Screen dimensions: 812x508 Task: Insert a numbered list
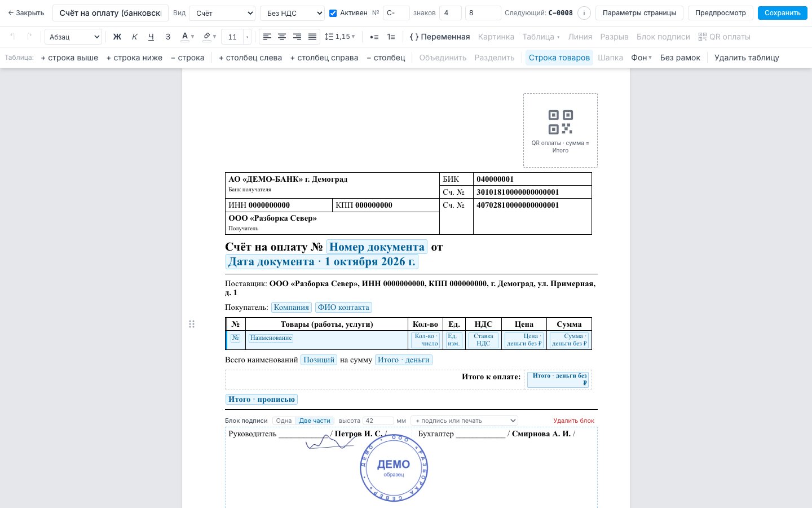click(391, 37)
